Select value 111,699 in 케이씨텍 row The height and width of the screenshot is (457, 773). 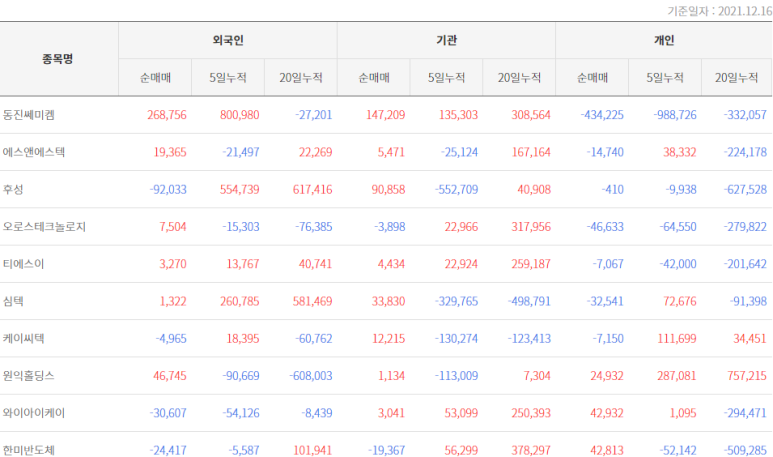677,339
